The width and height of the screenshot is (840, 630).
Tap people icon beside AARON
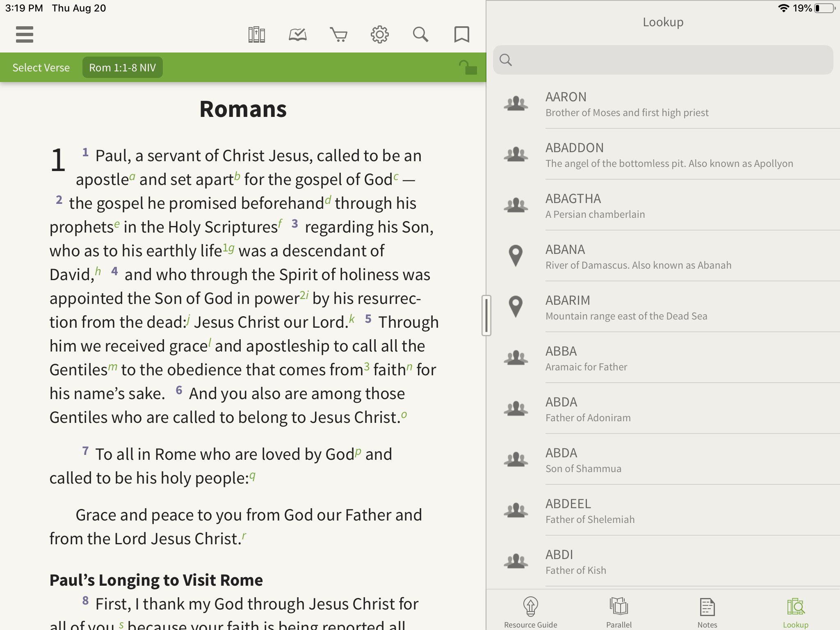coord(516,103)
